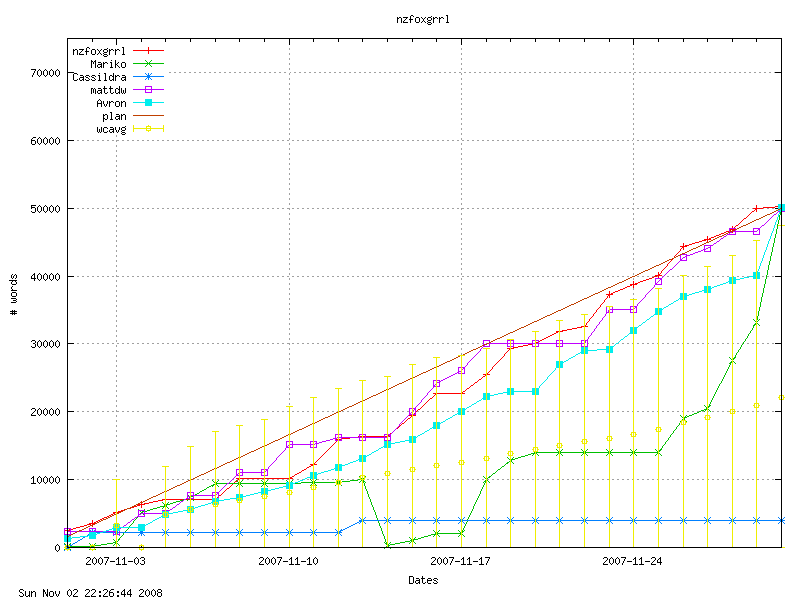Click the 2007-11-17 date tick label
The width and height of the screenshot is (800, 600).
pos(461,561)
